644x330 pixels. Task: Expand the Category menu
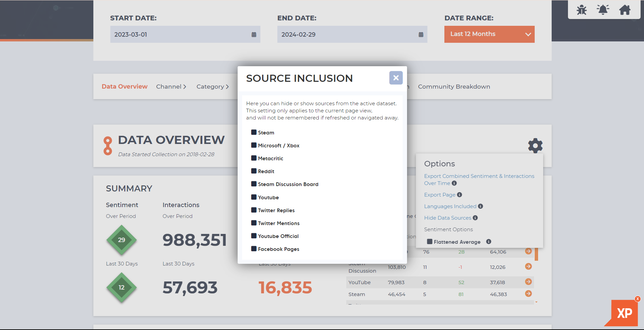[x=213, y=87]
